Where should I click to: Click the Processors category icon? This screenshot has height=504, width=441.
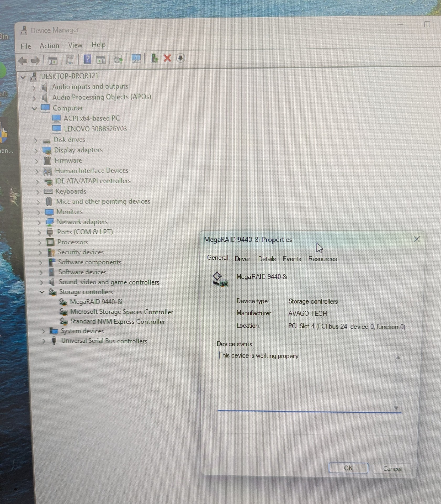coord(50,242)
